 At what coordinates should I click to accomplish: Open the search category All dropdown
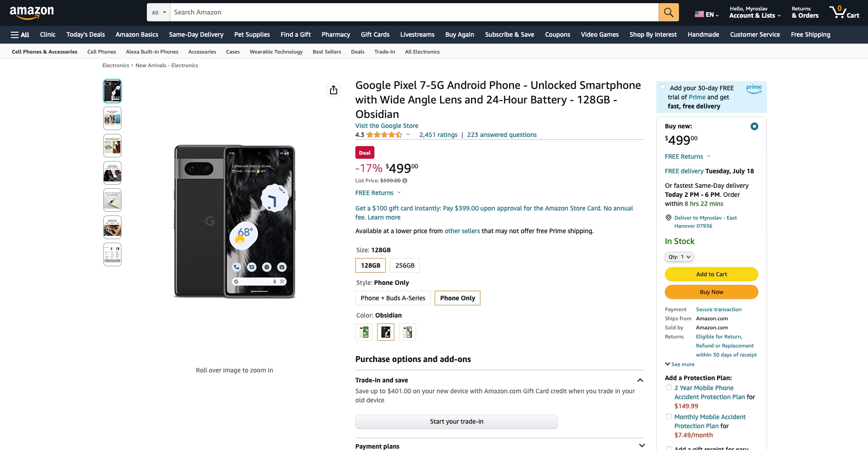click(x=159, y=12)
